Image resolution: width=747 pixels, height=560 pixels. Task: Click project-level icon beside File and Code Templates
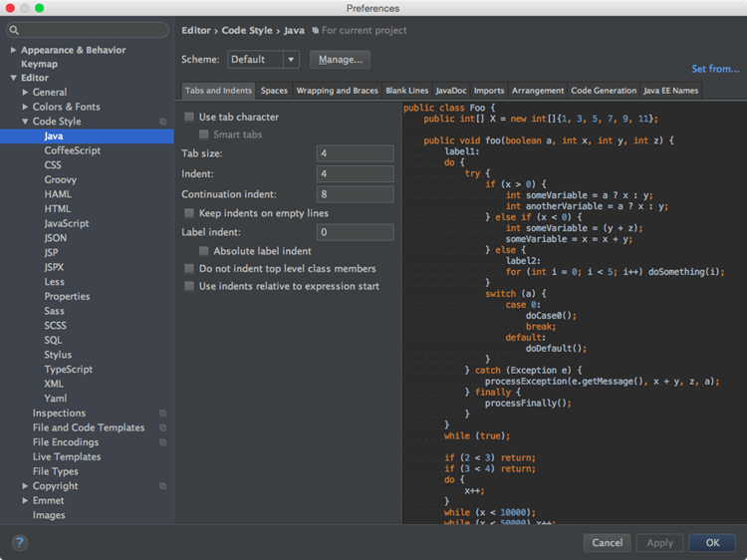163,427
